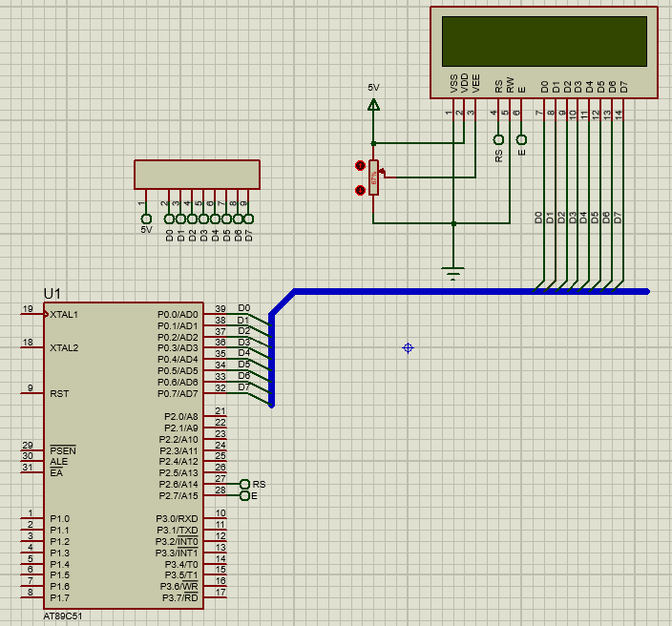The image size is (672, 626).
Task: Click the upper red potentiometer adjust button
Action: 360,165
